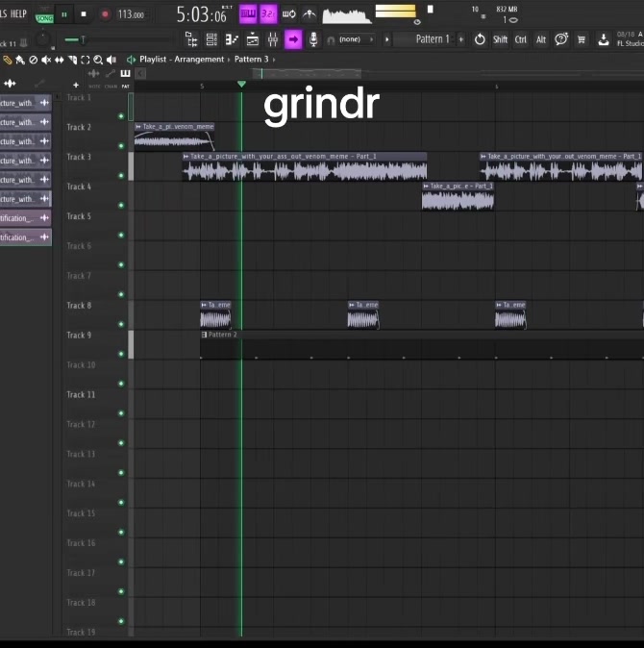Switch to PAT picker tab
The height and width of the screenshot is (648, 644).
(x=125, y=87)
